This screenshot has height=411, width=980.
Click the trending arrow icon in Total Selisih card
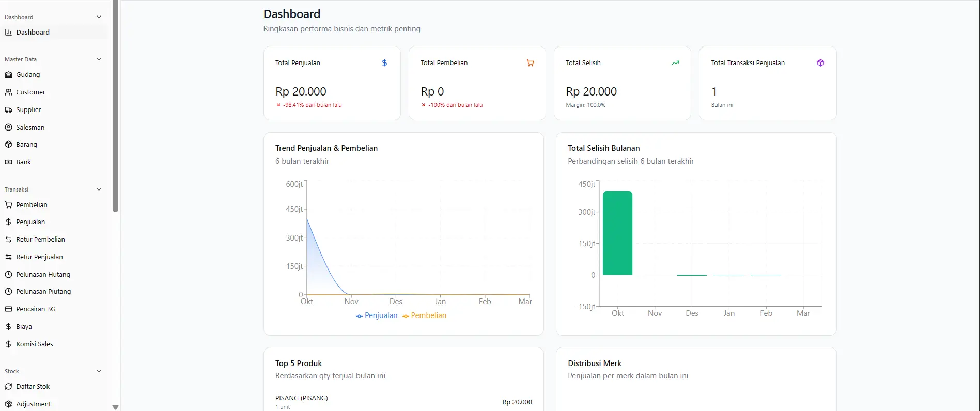(675, 63)
